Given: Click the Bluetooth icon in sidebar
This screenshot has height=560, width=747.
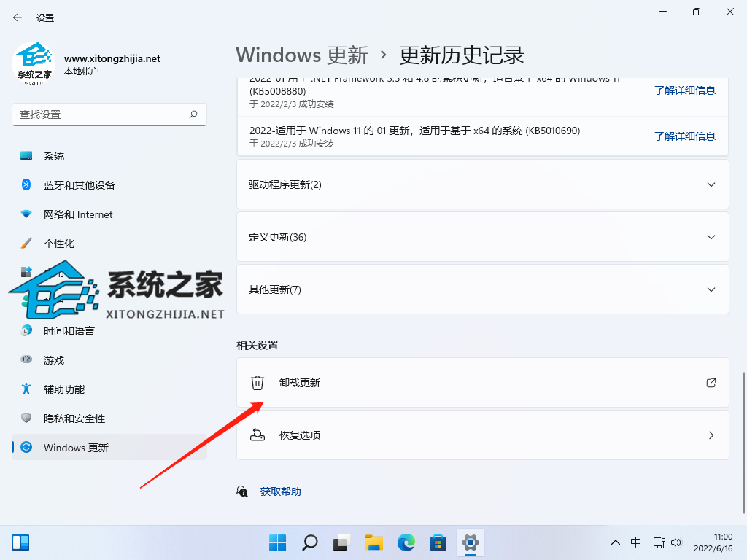Looking at the screenshot, I should (x=26, y=184).
